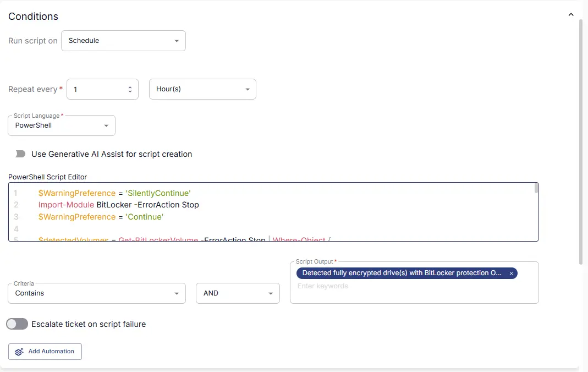This screenshot has width=588, height=372.
Task: Enable Generative AI Assist toggle
Action: [20, 154]
